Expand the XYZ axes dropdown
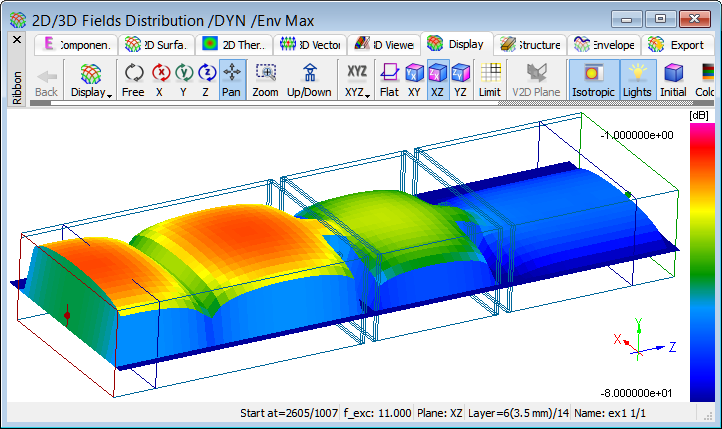Image resolution: width=722 pixels, height=429 pixels. tap(356, 80)
